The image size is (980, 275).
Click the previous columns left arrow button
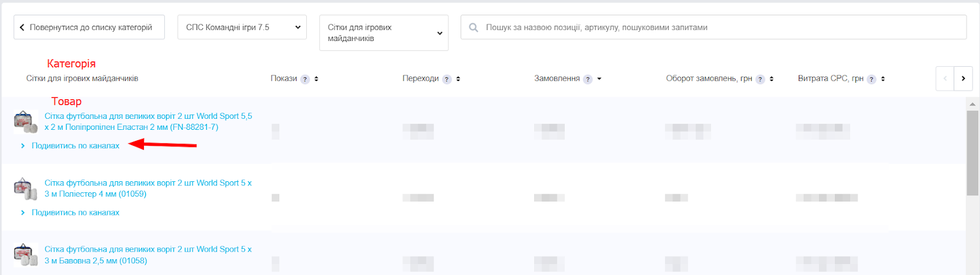[945, 78]
